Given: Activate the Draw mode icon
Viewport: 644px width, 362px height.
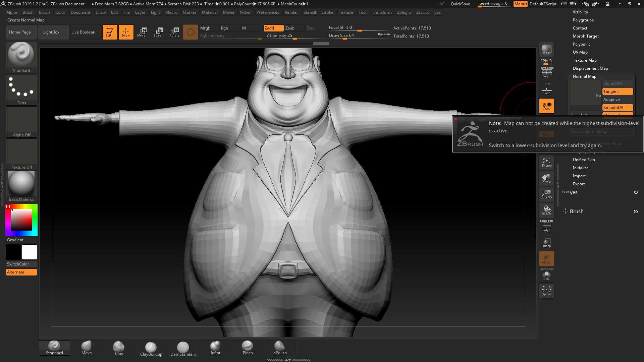Looking at the screenshot, I should click(126, 32).
